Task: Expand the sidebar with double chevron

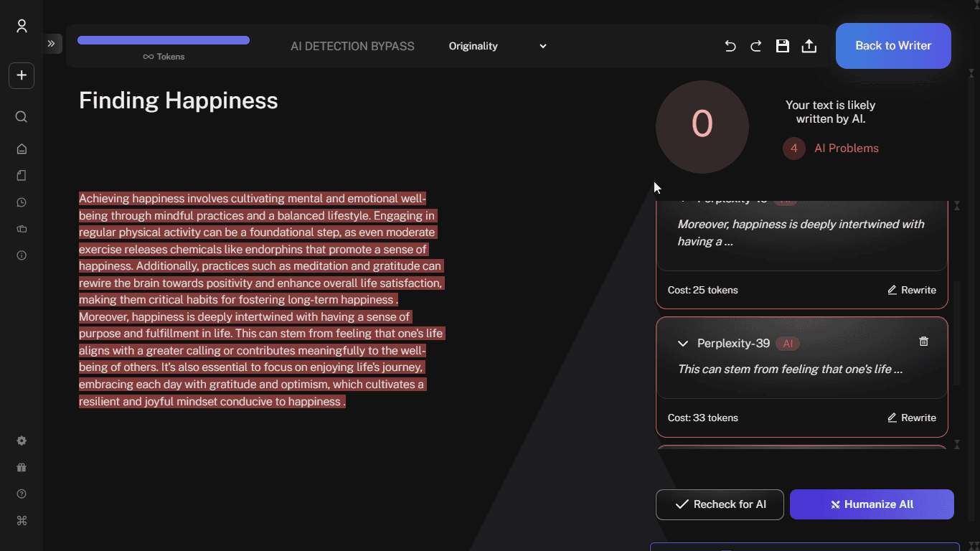Action: point(52,44)
